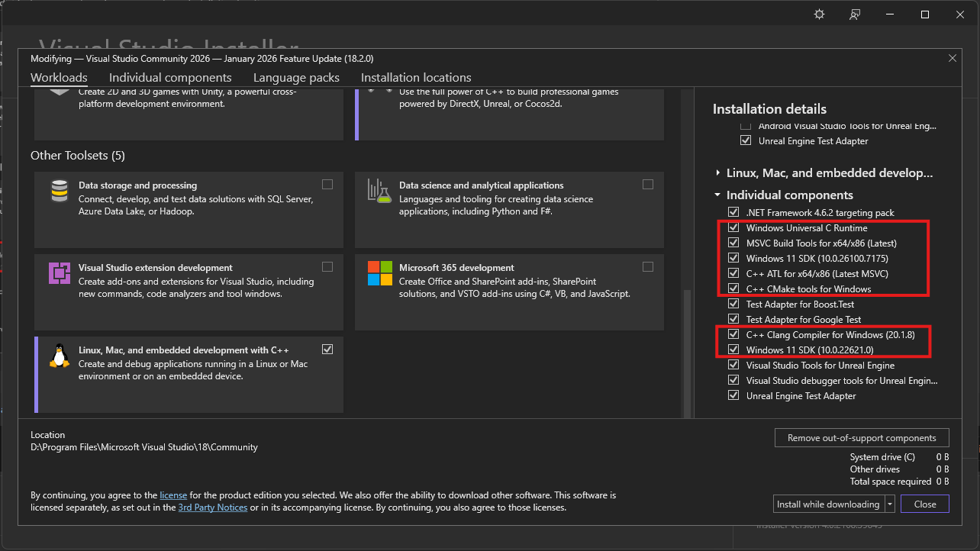
Task: Uncheck Linux, Mac, and embedded development workload
Action: pyautogui.click(x=327, y=350)
